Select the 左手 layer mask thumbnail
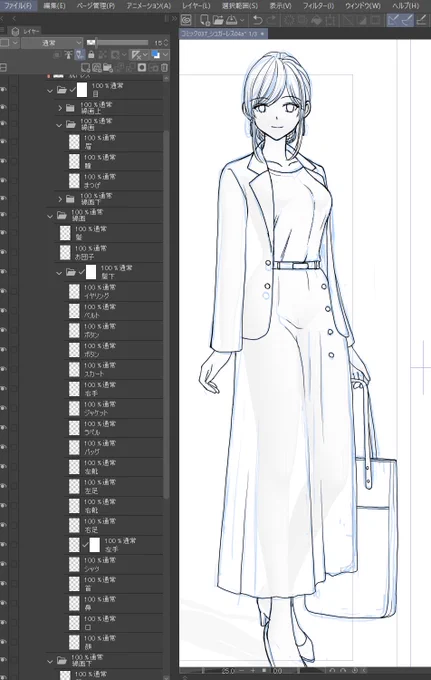The height and width of the screenshot is (680, 431). (95, 545)
